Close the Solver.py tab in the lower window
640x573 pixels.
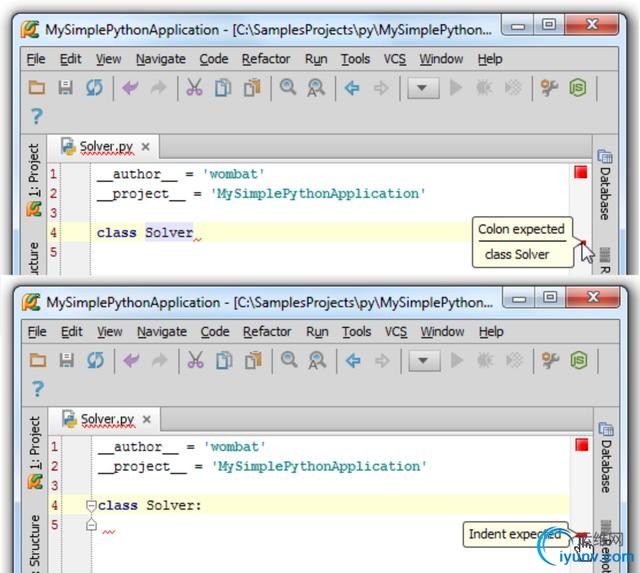click(x=147, y=419)
